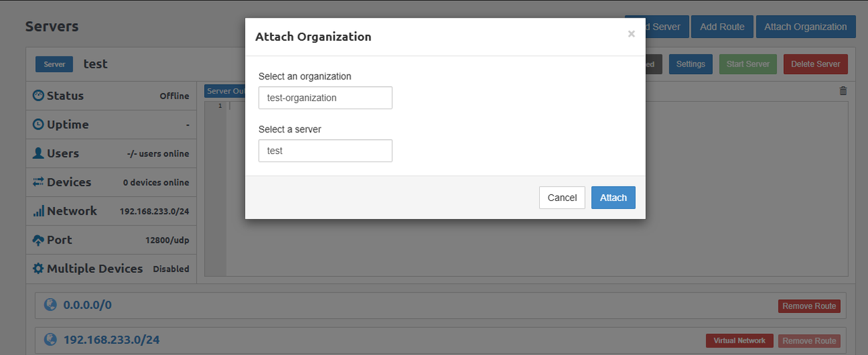868x355 pixels.
Task: Click the Cancel button in dialog
Action: pyautogui.click(x=562, y=198)
